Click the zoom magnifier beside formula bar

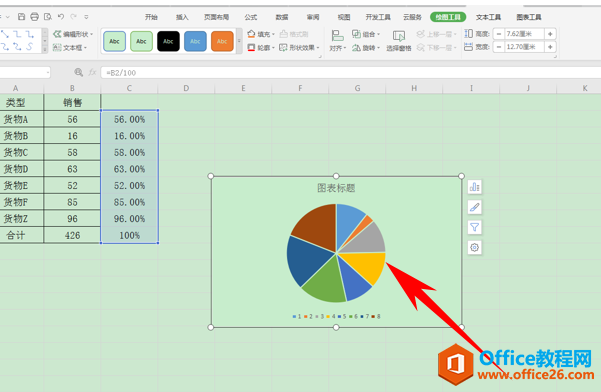pos(79,72)
